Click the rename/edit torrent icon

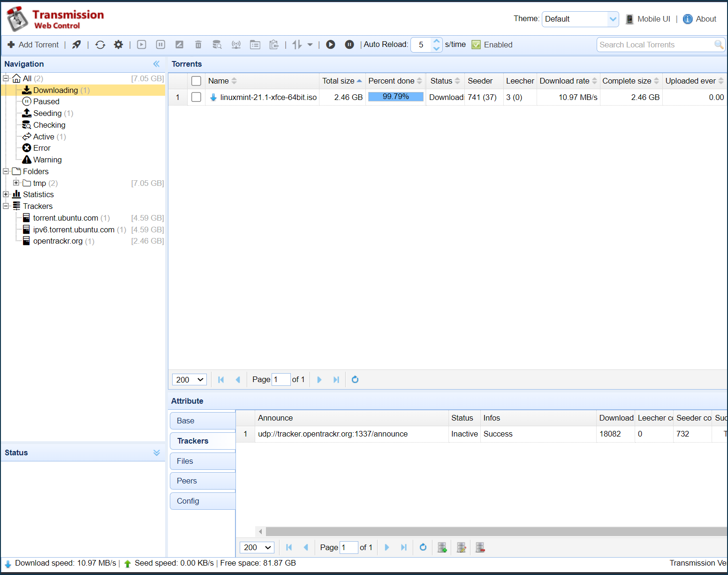click(x=179, y=45)
